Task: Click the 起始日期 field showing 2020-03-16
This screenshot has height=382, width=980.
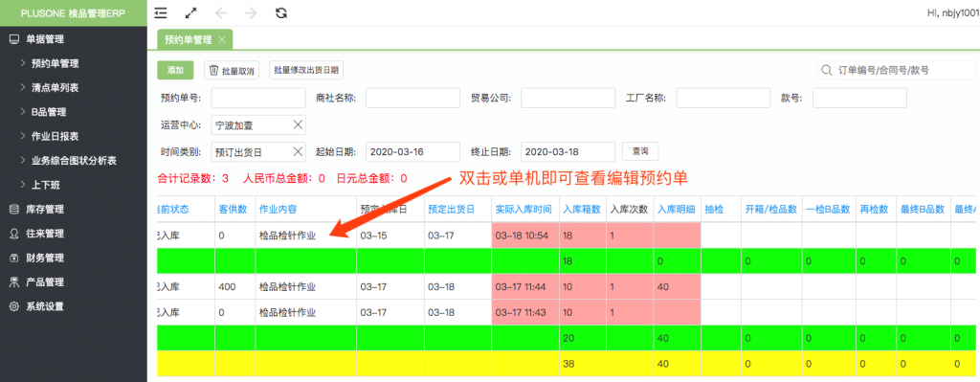Action: [x=413, y=151]
